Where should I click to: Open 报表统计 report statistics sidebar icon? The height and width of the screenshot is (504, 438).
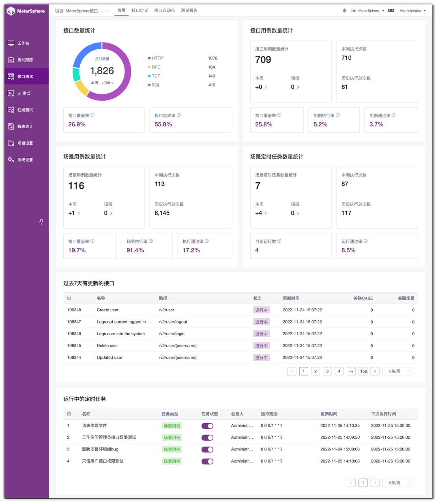[11, 126]
